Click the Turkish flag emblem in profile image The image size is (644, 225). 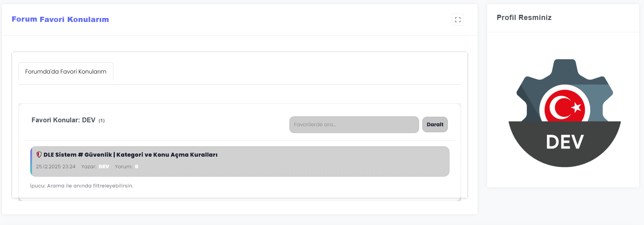pyautogui.click(x=564, y=107)
